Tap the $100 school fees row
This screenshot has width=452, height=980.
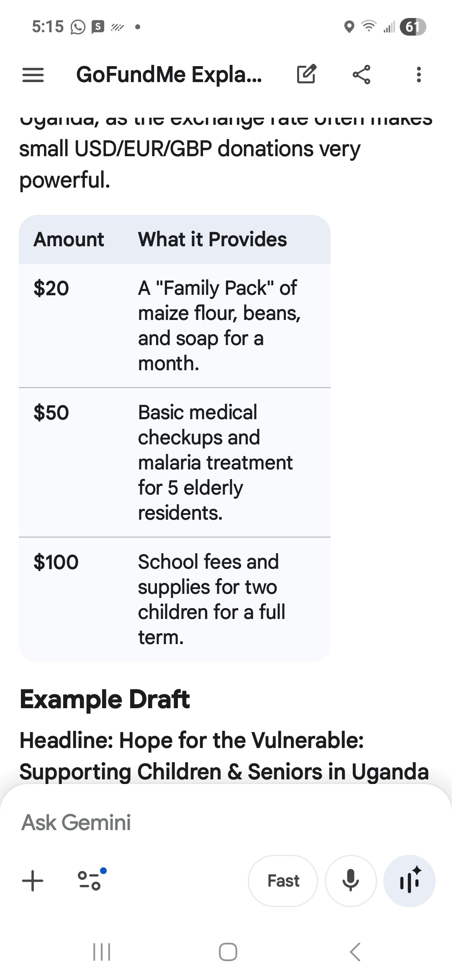[x=175, y=599]
